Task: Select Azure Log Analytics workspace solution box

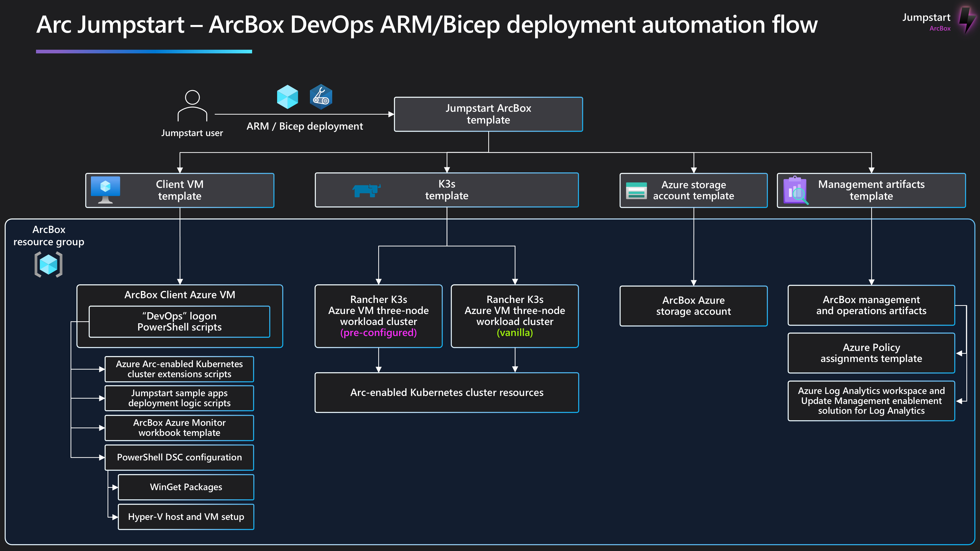Action: (871, 401)
